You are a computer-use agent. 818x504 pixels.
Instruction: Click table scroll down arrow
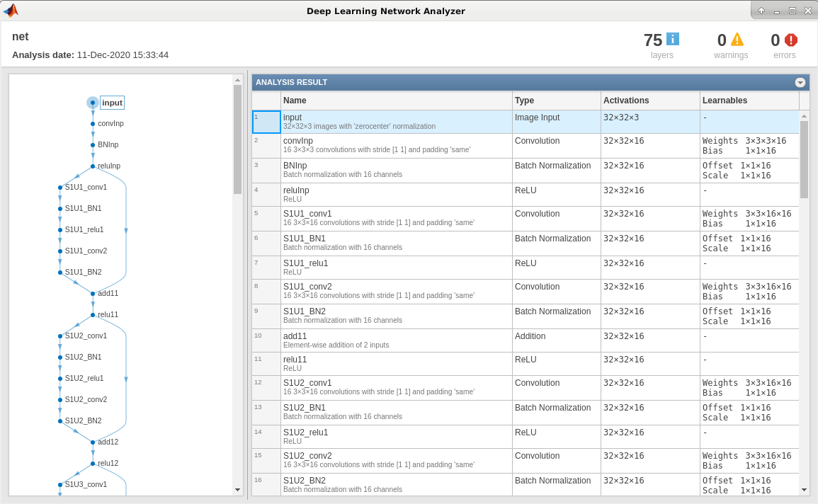[x=804, y=490]
